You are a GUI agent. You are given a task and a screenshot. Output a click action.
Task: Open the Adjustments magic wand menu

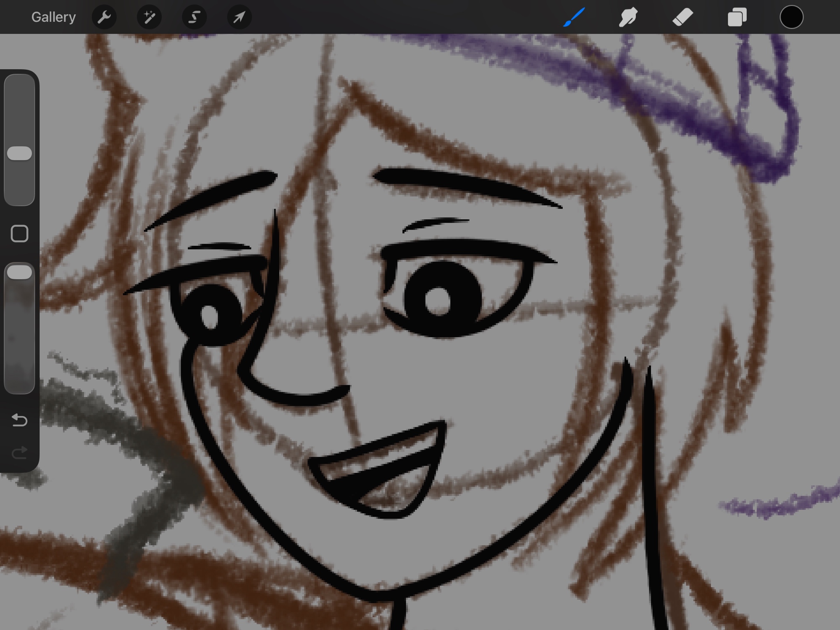[149, 17]
